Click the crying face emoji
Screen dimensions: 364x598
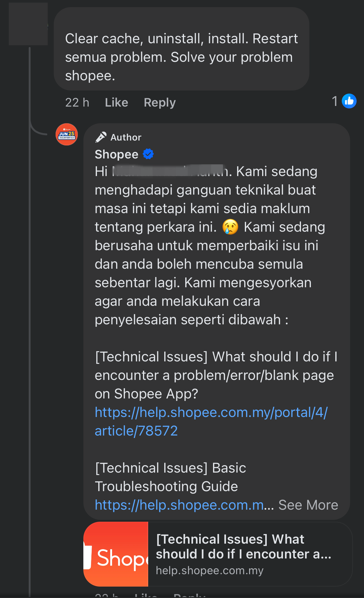[230, 227]
